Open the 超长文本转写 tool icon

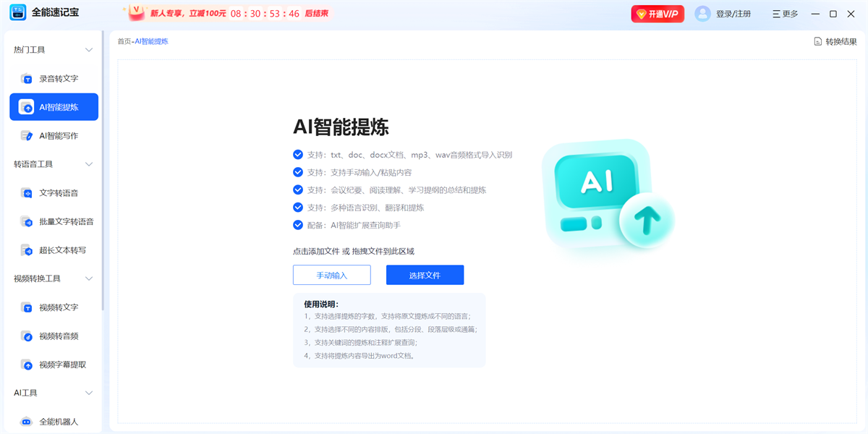click(27, 250)
